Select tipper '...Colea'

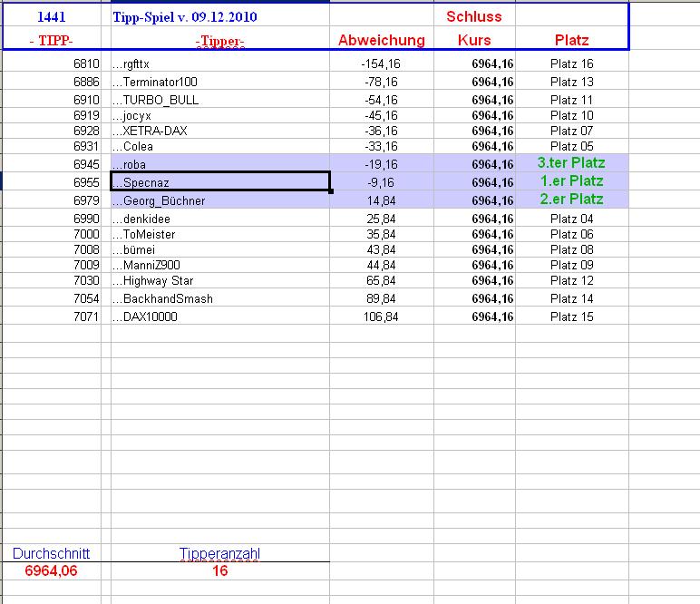pos(132,146)
